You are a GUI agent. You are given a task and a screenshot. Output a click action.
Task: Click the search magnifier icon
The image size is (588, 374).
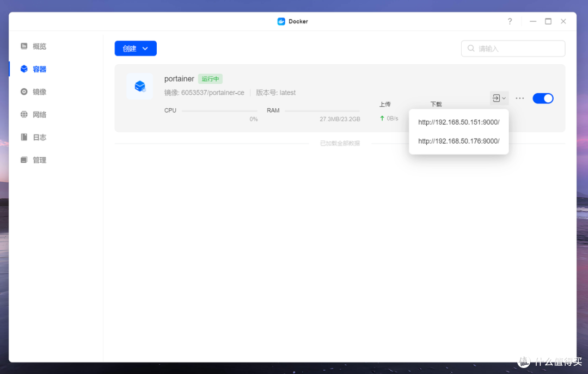click(471, 48)
